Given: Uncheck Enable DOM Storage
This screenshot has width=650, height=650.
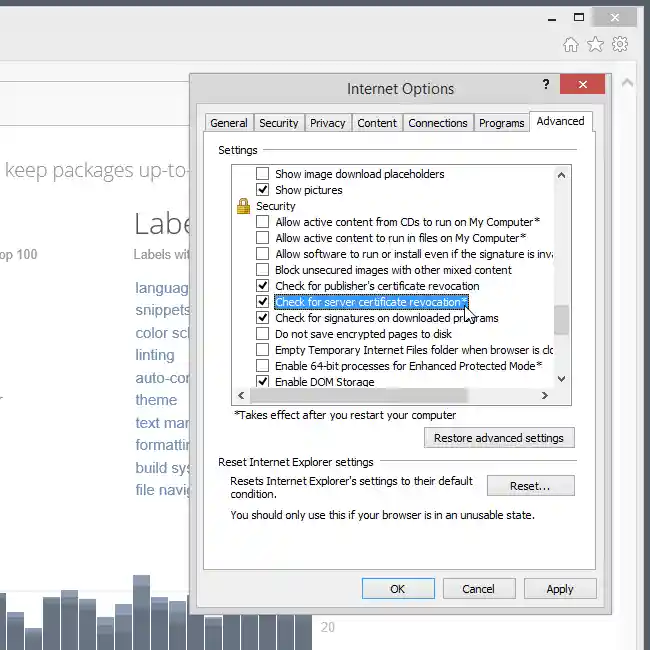Looking at the screenshot, I should click(262, 381).
